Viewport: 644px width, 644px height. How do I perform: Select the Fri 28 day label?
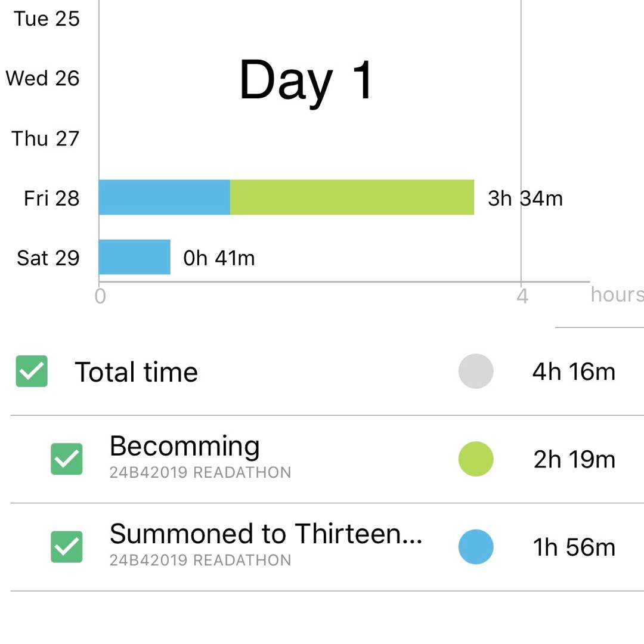click(x=51, y=198)
